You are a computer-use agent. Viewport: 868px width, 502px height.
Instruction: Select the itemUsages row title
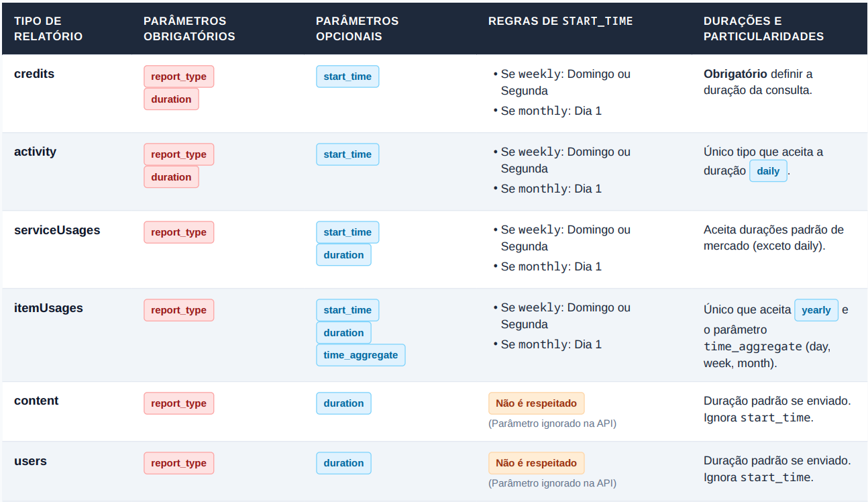[48, 308]
